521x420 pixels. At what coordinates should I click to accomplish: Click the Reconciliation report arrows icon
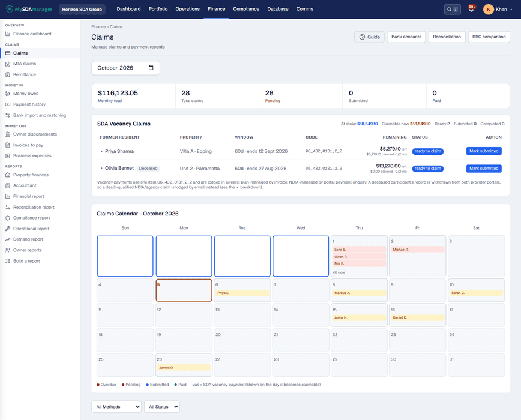click(x=8, y=207)
